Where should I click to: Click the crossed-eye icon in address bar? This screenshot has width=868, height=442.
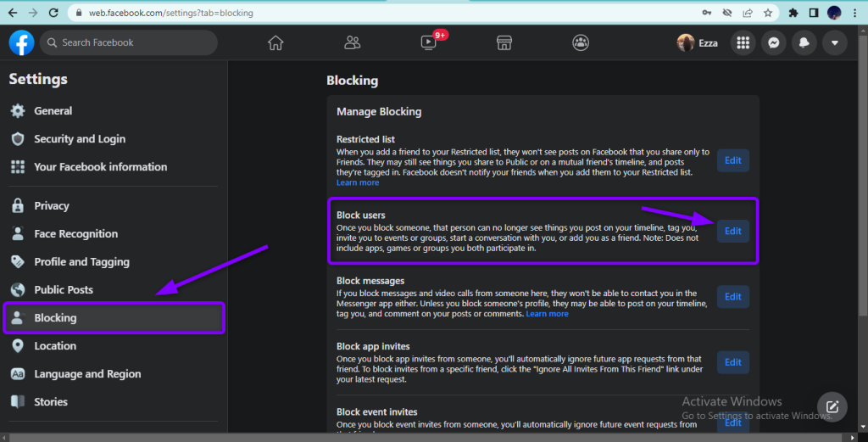tap(726, 12)
